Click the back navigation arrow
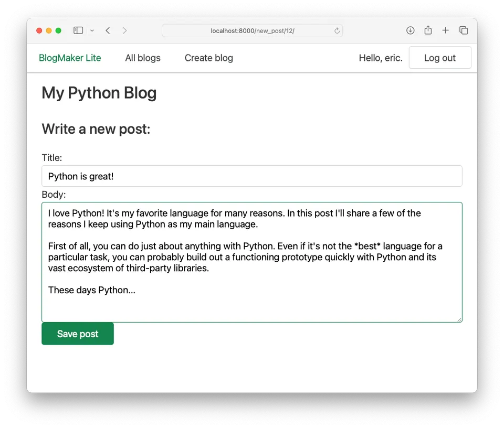Viewport: 504px width, 428px height. (x=108, y=30)
